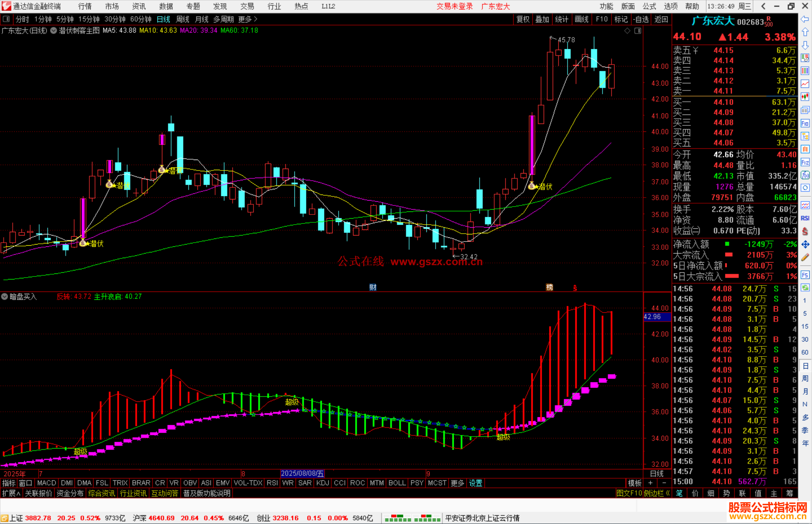Click the F12 sidebar icon
812x524 pixels.
pos(805,162)
